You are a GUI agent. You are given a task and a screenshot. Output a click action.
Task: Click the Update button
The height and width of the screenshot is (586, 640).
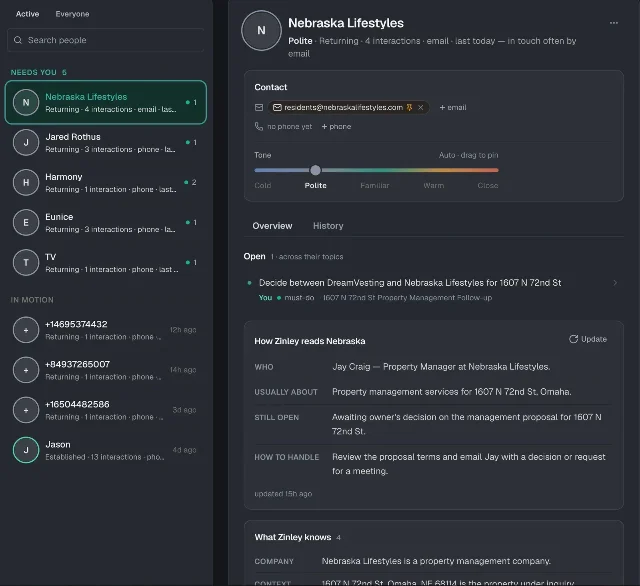(x=588, y=339)
